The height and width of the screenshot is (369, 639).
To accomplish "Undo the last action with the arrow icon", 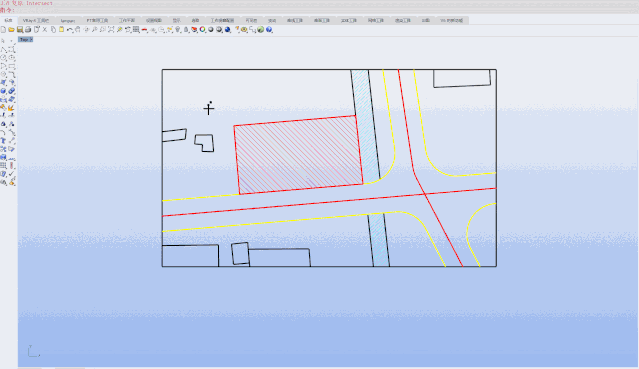I will 70,30.
